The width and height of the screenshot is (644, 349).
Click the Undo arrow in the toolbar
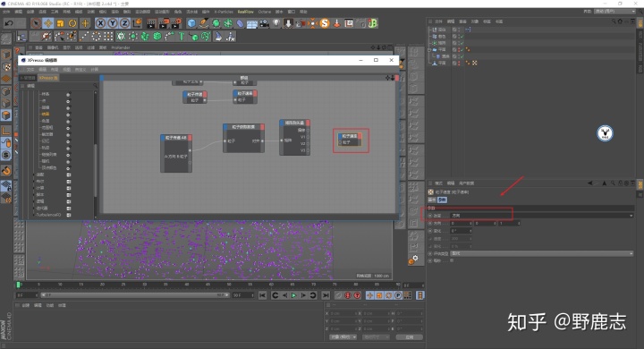point(9,23)
